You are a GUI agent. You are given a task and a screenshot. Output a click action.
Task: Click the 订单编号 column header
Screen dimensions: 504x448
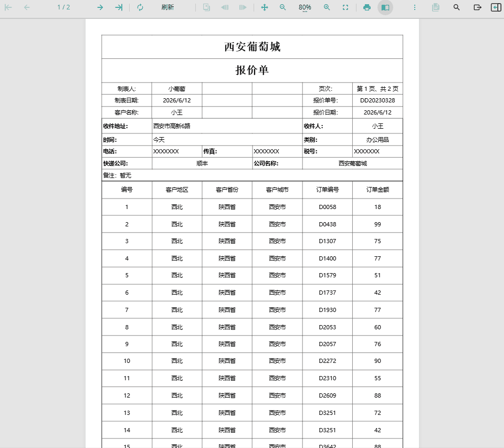[327, 190]
